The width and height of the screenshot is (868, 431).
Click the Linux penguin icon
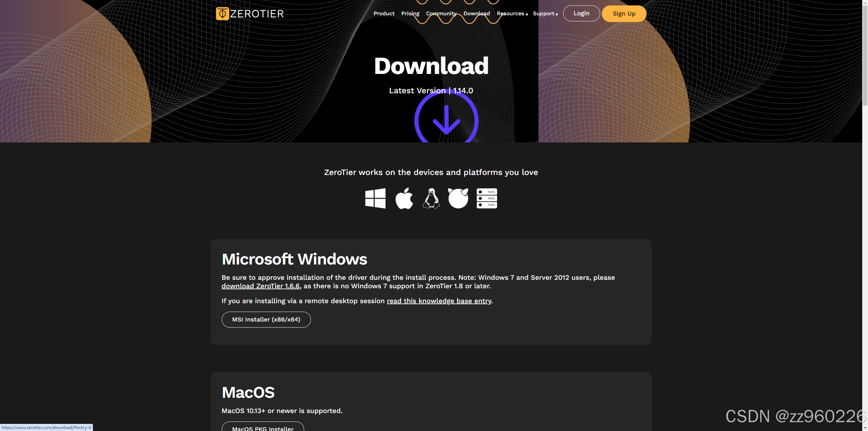[x=431, y=198]
